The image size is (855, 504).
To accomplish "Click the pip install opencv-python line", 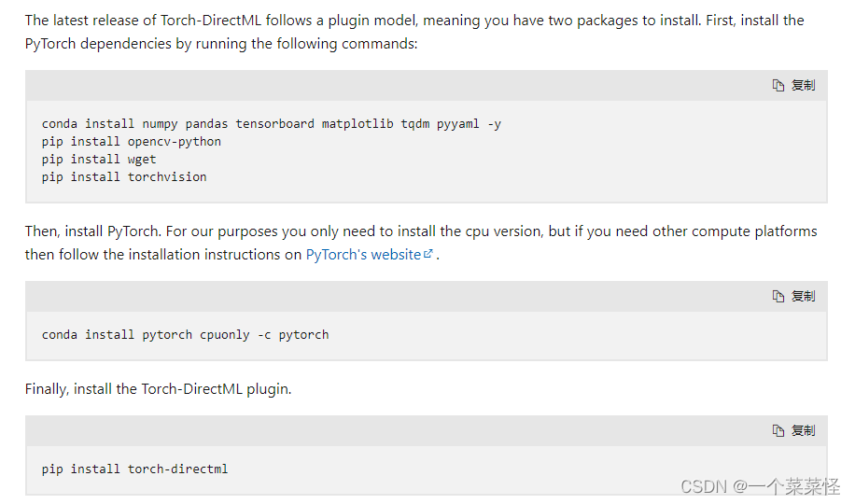I will [x=132, y=142].
